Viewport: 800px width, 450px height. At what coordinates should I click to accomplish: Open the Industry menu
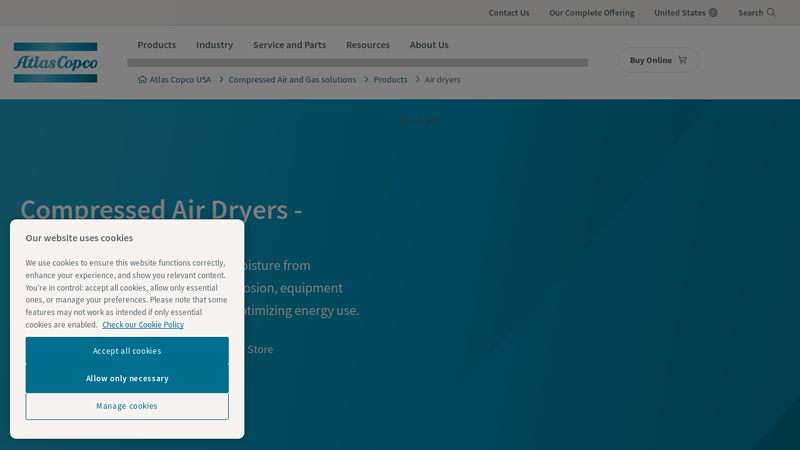tap(214, 45)
